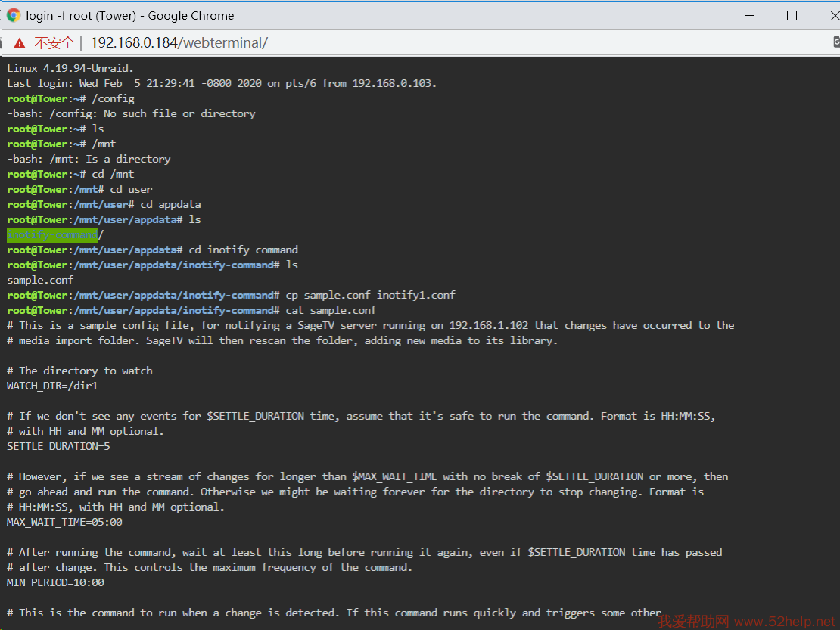This screenshot has height=630, width=840.
Task: Click the MIN_PERIOD=10:00 setting
Action: click(55, 582)
